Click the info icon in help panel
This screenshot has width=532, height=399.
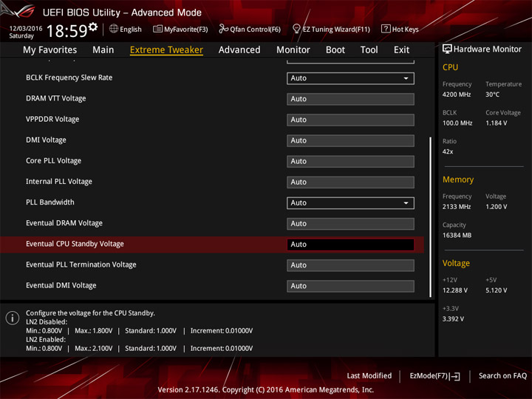[13, 318]
